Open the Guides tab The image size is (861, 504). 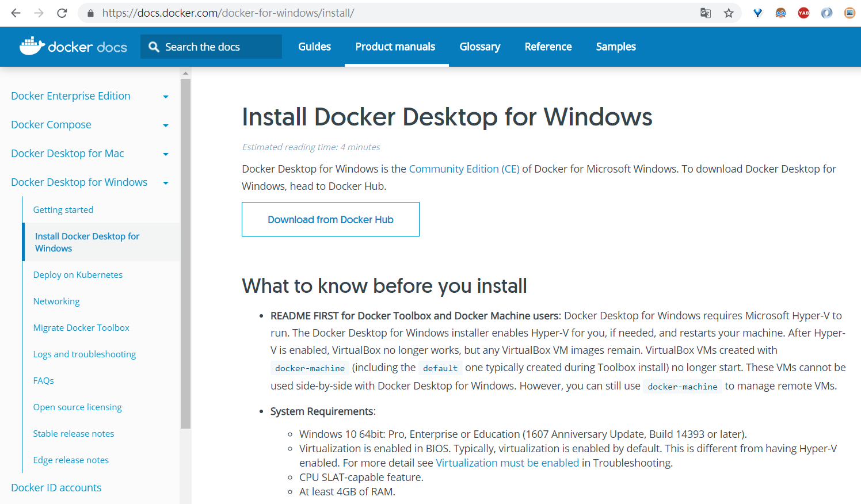314,47
